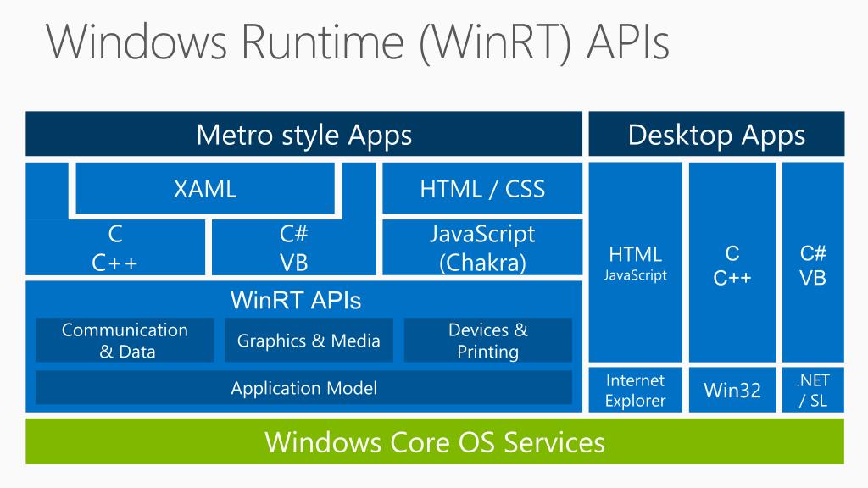Select the Graphics & Media box

coord(309,341)
